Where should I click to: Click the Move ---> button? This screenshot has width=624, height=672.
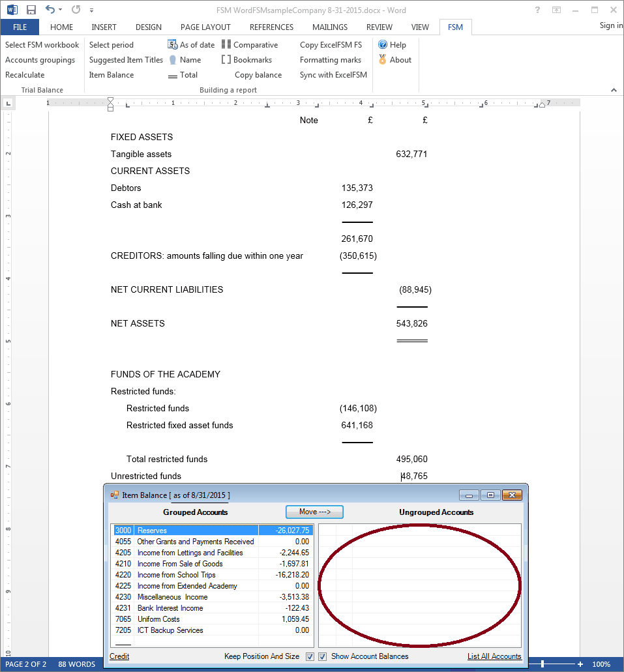(314, 512)
